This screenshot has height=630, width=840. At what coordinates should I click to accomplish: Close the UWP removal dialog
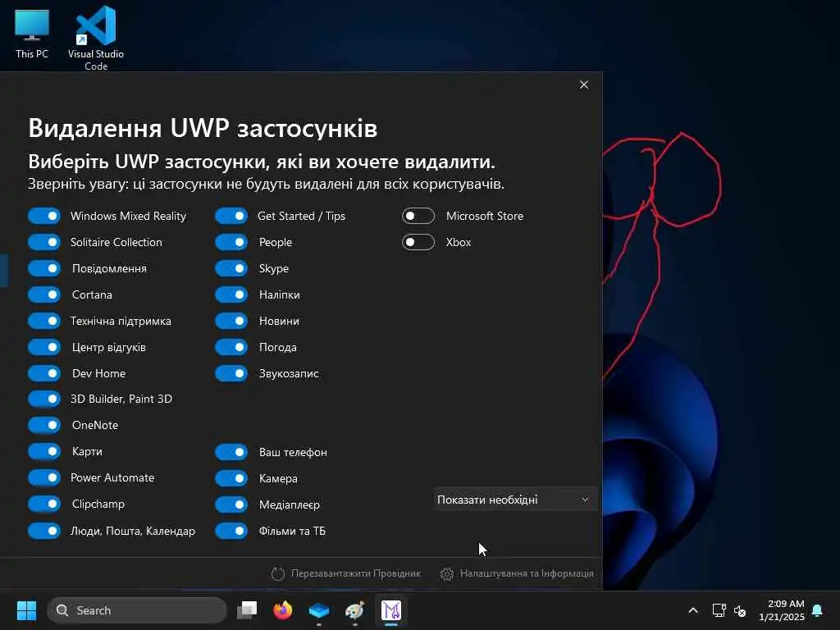click(x=584, y=84)
